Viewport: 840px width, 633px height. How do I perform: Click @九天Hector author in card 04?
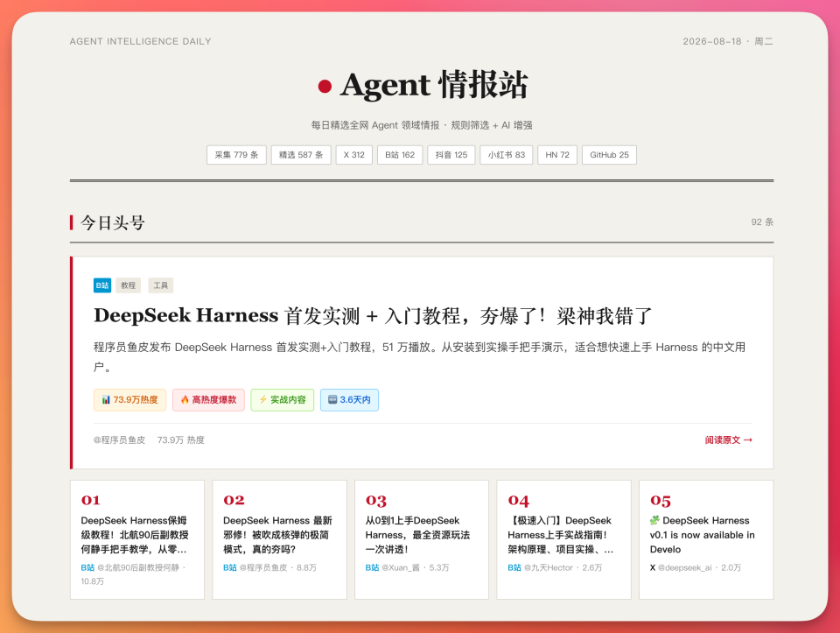[x=549, y=567]
